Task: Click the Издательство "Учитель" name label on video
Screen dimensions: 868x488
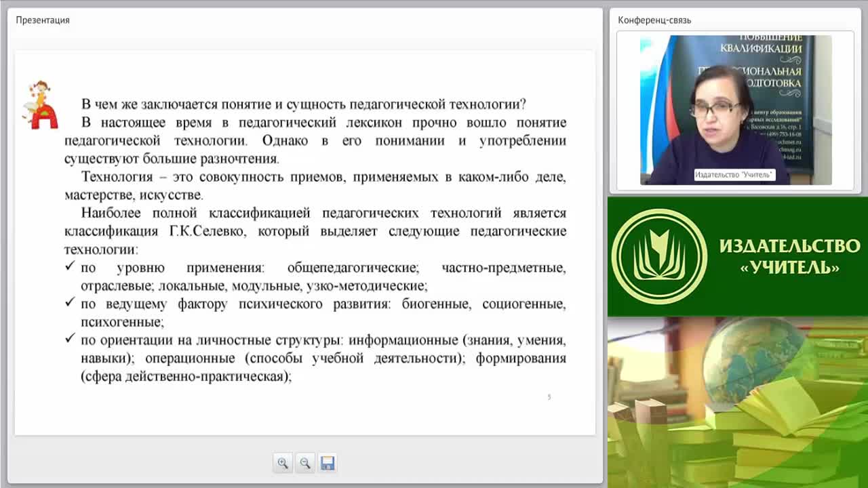Action: point(734,174)
